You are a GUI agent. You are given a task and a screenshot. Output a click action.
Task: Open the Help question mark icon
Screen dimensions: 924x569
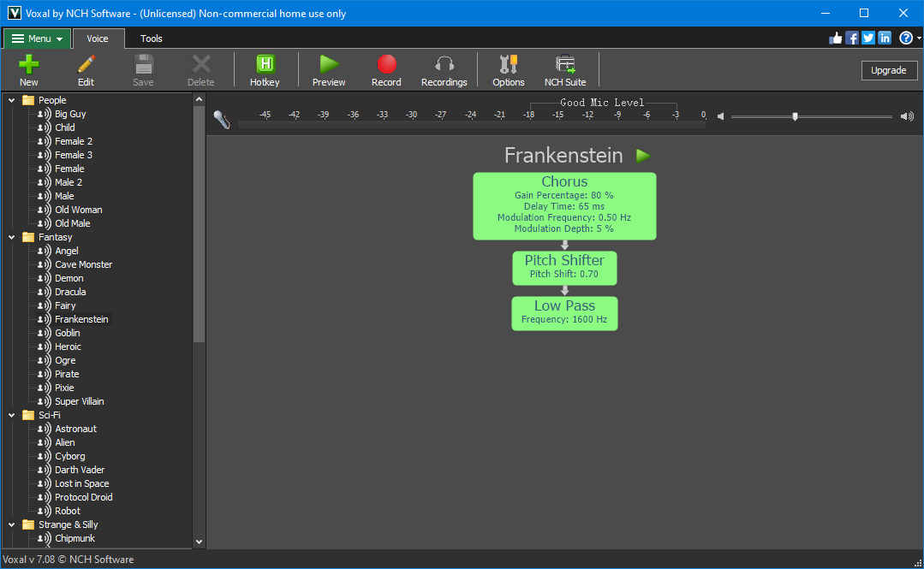pos(906,39)
